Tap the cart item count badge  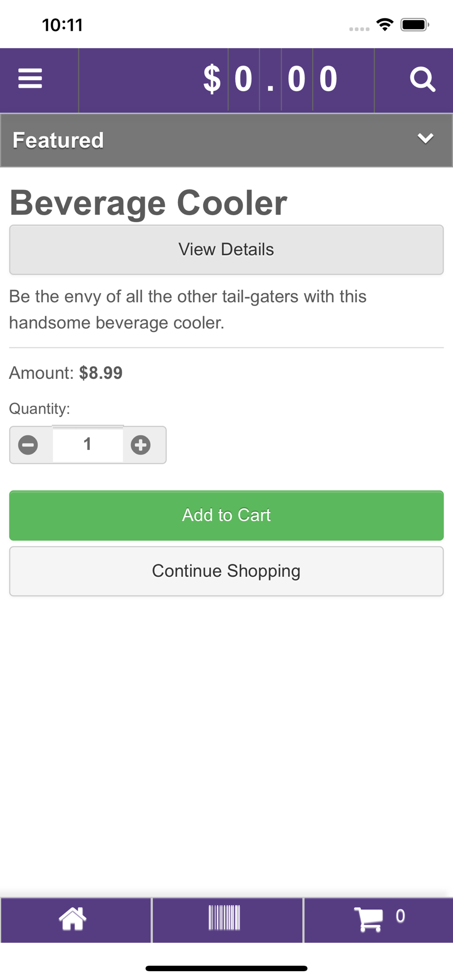(x=401, y=916)
